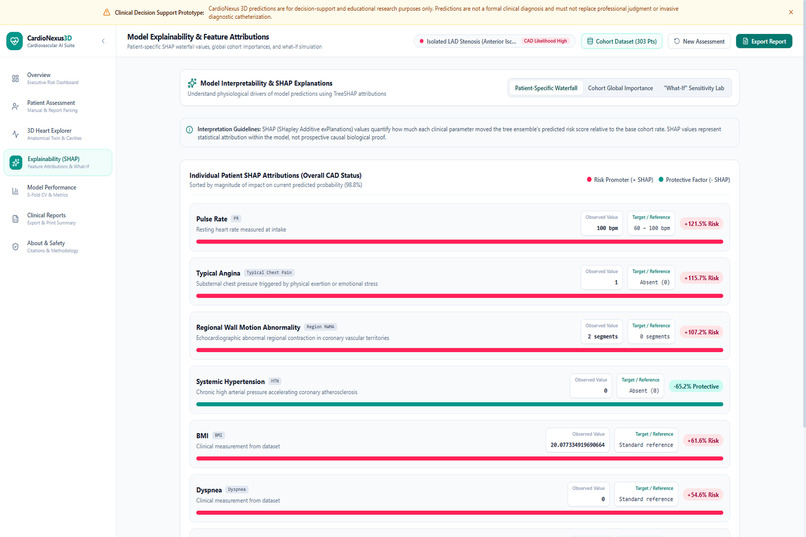Click the New Assessment refresh icon
The image size is (806, 537).
pyautogui.click(x=676, y=41)
